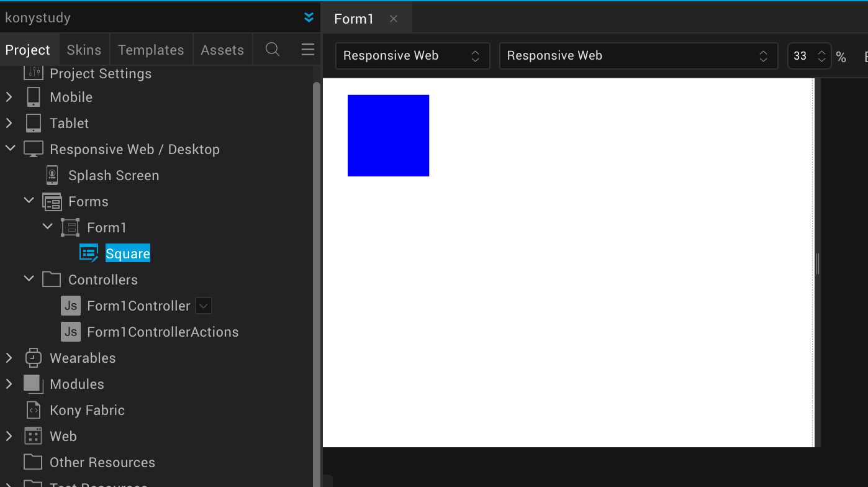Click the konystudy project title
Screen dimensions: 868x487
(x=38, y=18)
